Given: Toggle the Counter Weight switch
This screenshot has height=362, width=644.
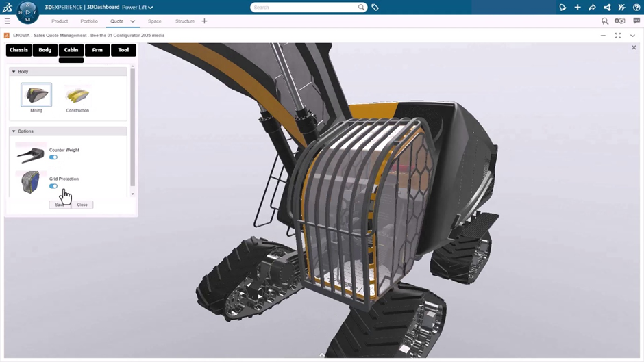Looking at the screenshot, I should point(53,157).
